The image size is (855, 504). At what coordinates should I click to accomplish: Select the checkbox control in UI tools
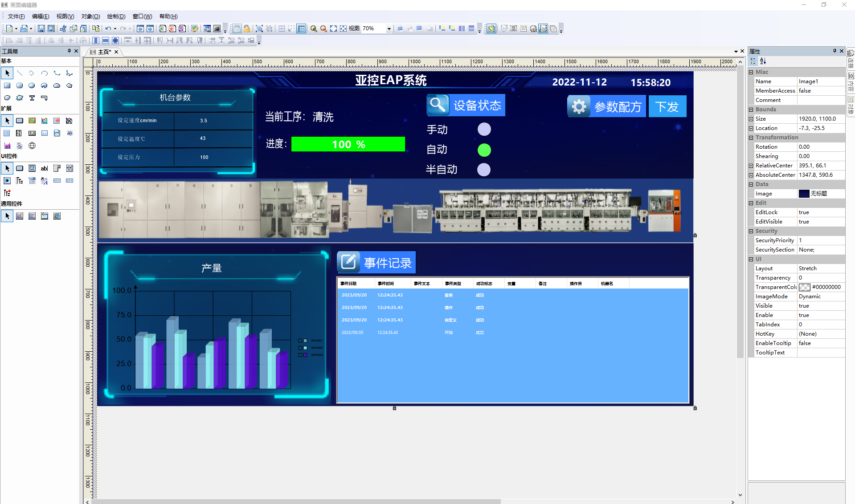[32, 168]
